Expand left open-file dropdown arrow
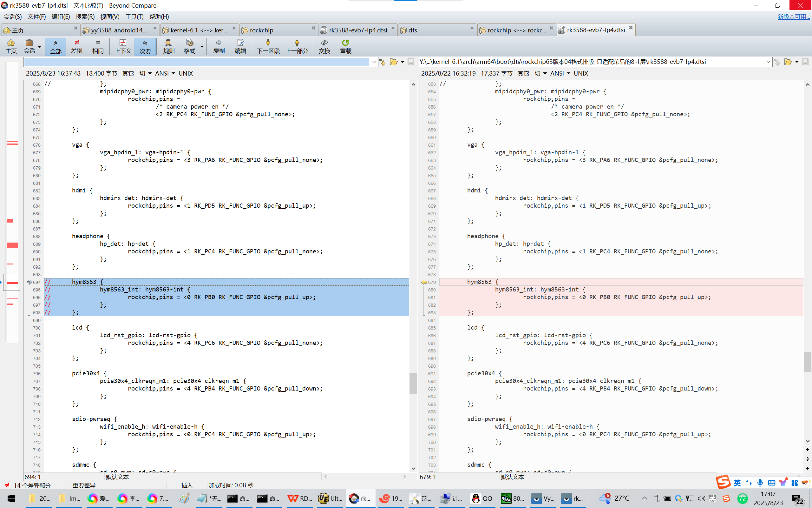 pos(402,62)
